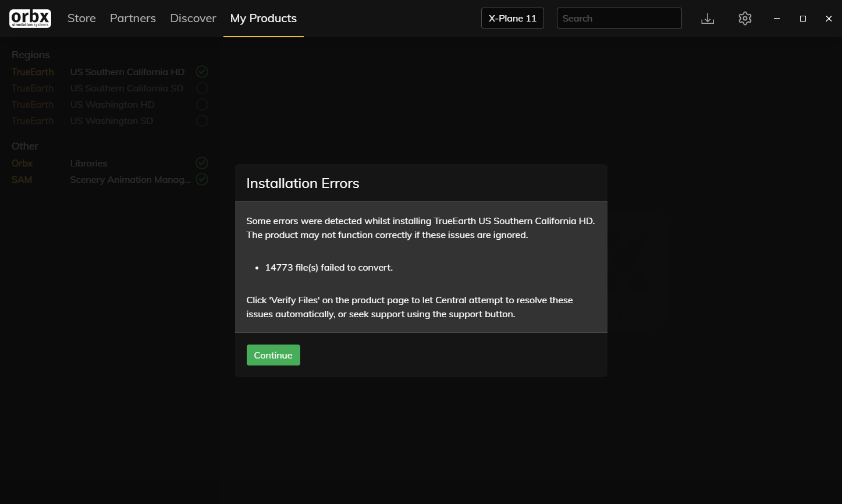Click the Orbx logo icon
This screenshot has width=842, height=504.
pos(30,18)
